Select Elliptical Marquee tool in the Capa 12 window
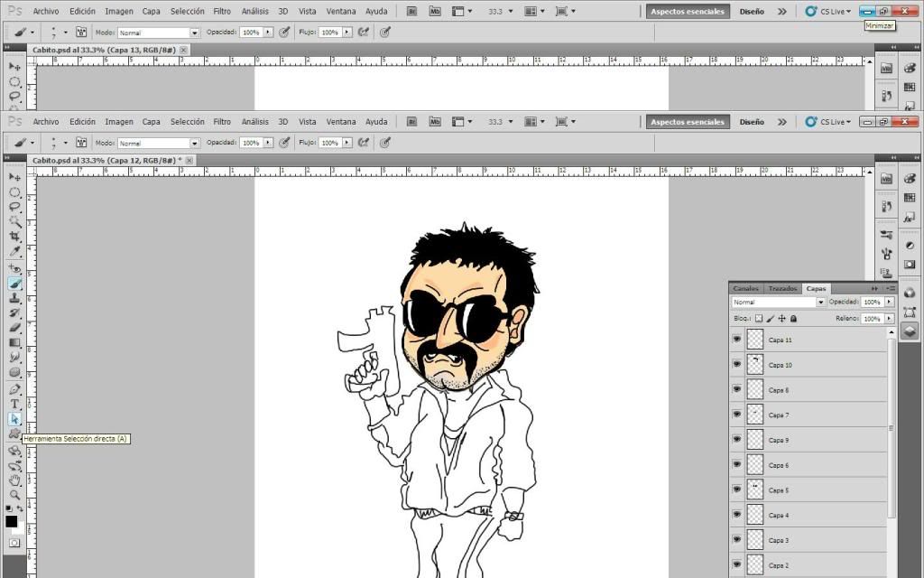924x578 pixels. 14,192
